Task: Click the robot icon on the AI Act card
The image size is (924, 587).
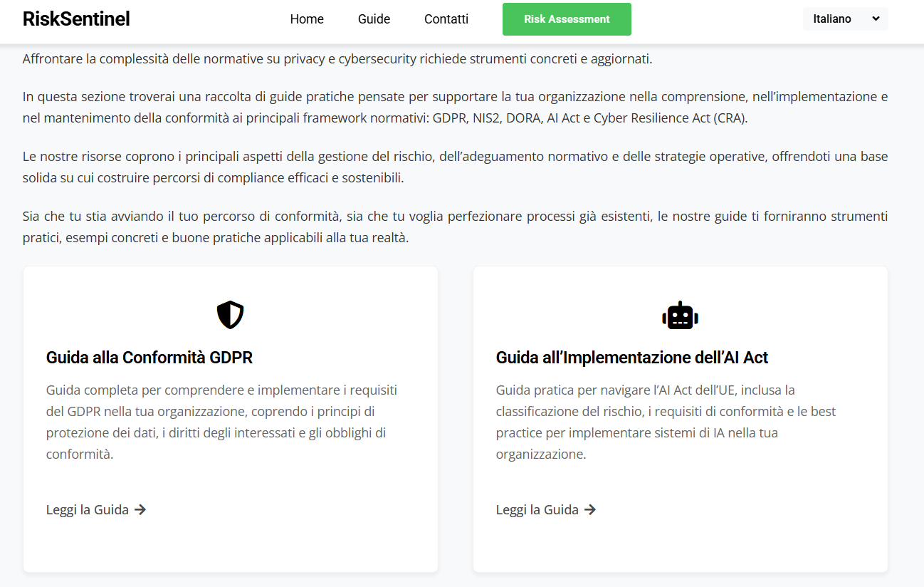Action: click(680, 315)
